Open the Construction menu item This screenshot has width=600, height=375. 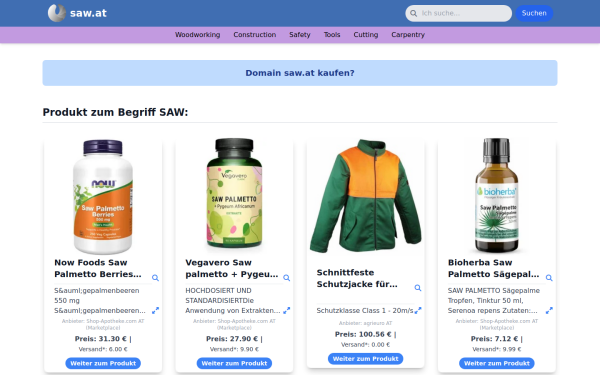click(x=255, y=35)
